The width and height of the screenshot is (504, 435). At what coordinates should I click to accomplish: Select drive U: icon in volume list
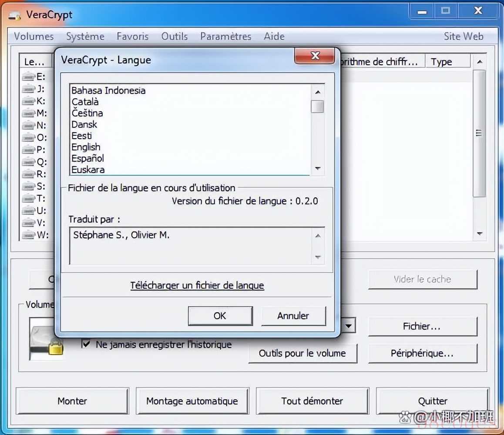tap(28, 211)
